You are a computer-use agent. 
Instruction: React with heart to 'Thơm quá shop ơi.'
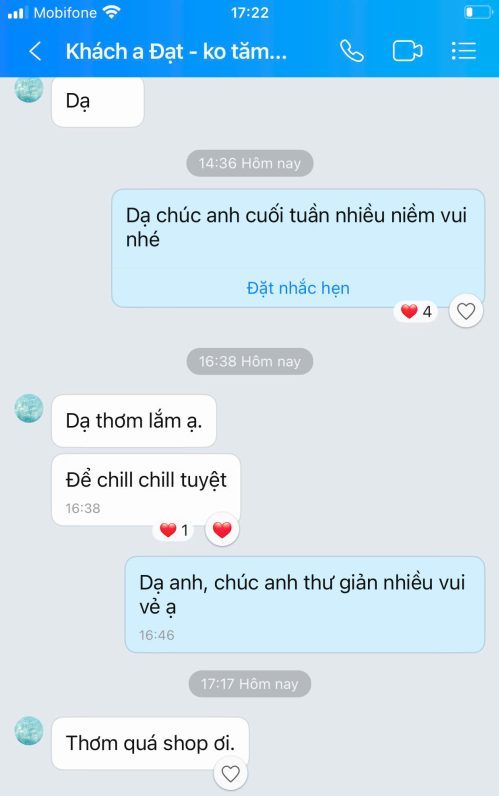click(x=230, y=774)
